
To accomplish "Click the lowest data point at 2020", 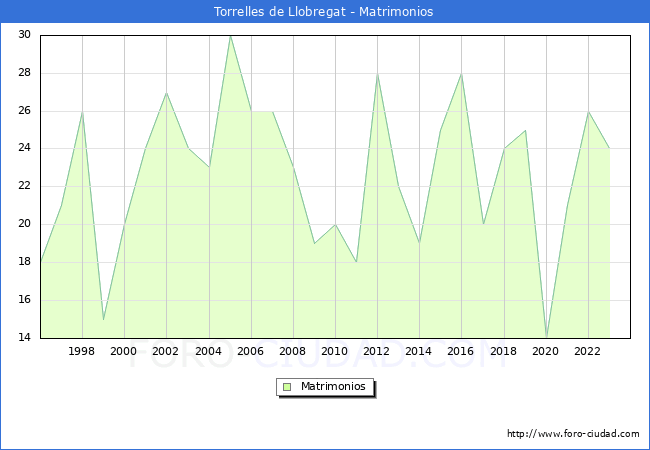I will (x=546, y=336).
